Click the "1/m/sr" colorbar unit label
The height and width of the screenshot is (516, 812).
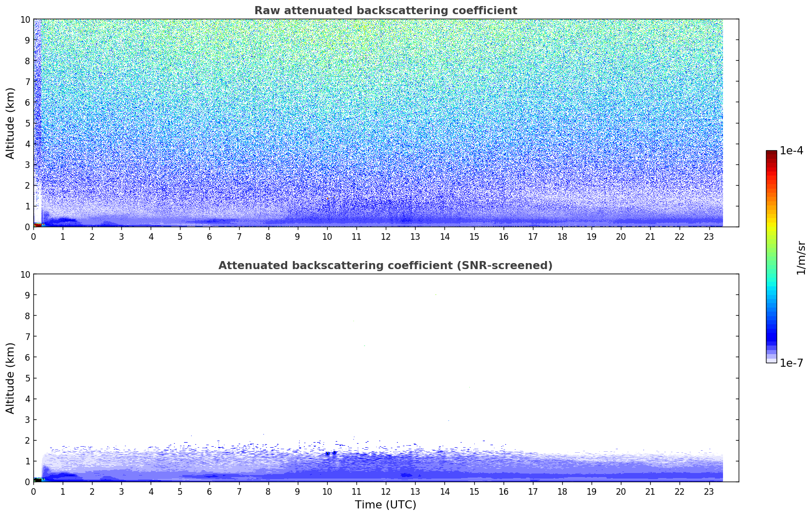pos(800,257)
